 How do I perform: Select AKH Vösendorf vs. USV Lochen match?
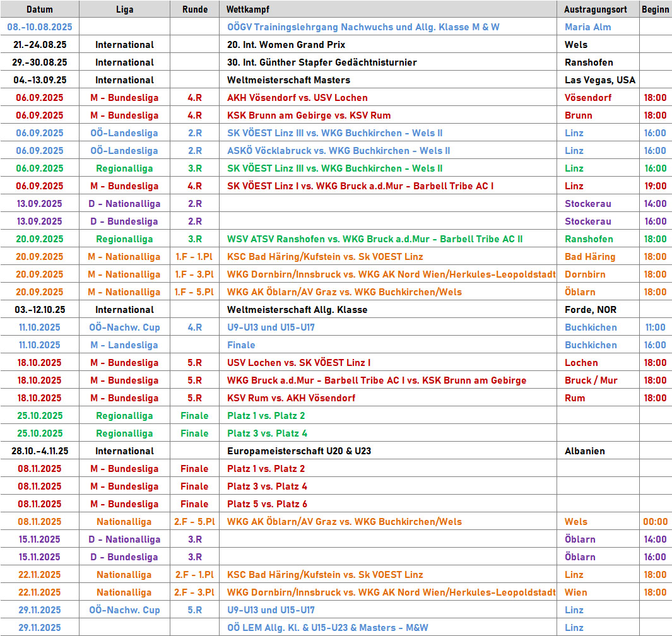(297, 98)
